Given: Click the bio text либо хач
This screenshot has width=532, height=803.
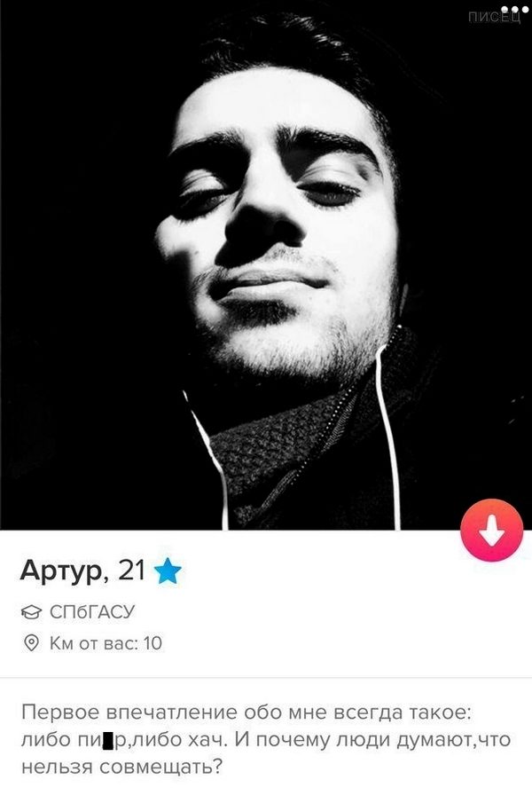Looking at the screenshot, I should pyautogui.click(x=180, y=741).
